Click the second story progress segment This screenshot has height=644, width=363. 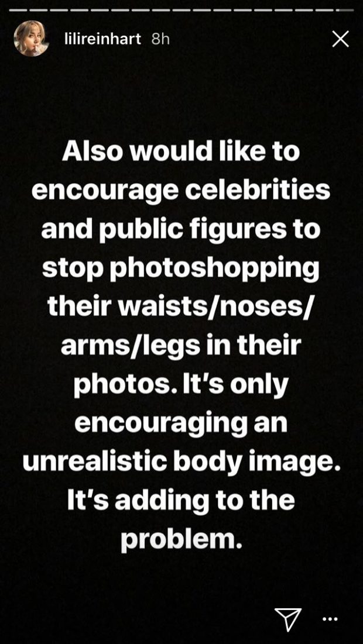(x=38, y=10)
